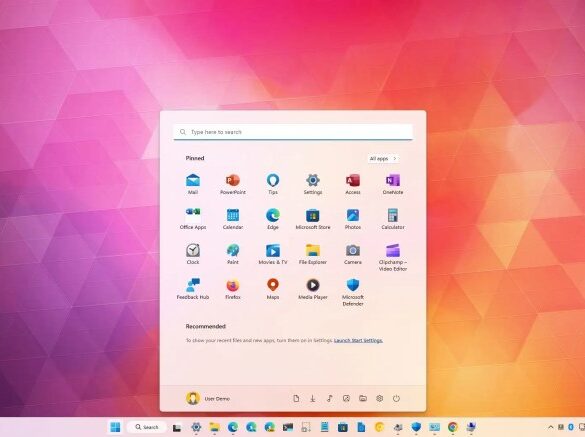Screen dimensions: 585x437
Task: Open Music folder from Start footer
Action: pos(329,399)
